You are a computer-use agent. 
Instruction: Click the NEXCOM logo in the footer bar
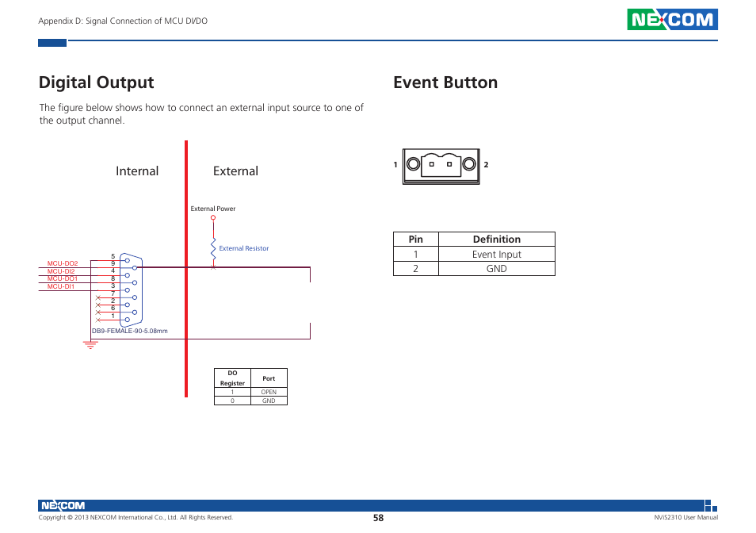[x=63, y=505]
